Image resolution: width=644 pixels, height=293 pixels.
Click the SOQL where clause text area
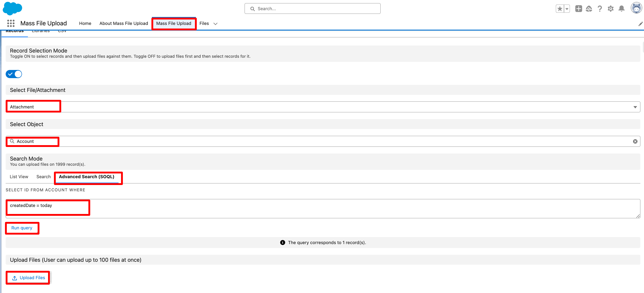click(x=323, y=209)
